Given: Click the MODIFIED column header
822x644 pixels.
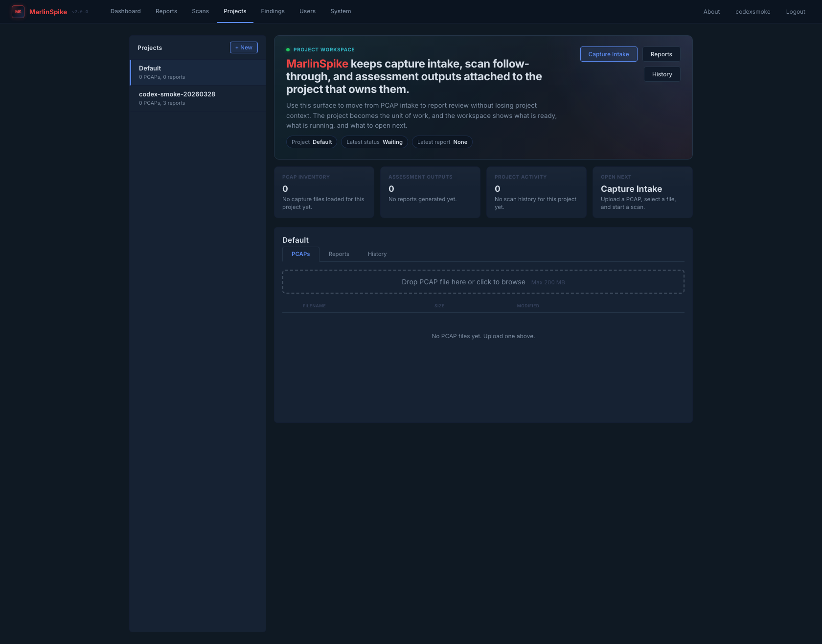Looking at the screenshot, I should pyautogui.click(x=528, y=306).
